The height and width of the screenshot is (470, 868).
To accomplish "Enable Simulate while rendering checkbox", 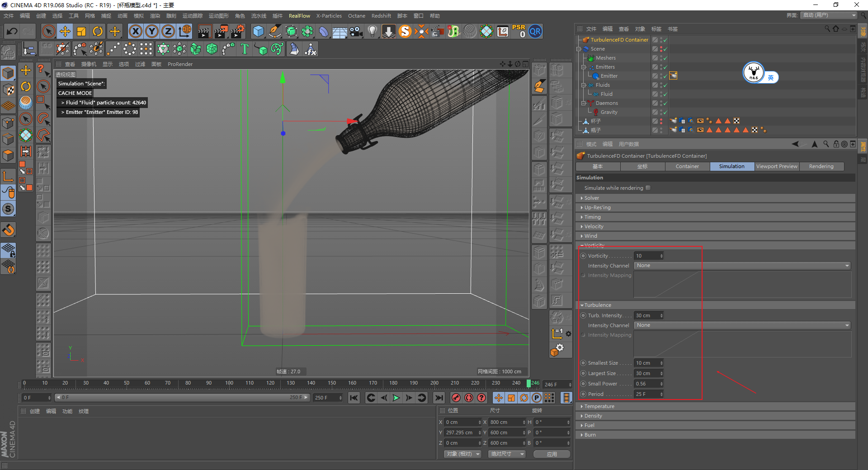I will (x=648, y=188).
